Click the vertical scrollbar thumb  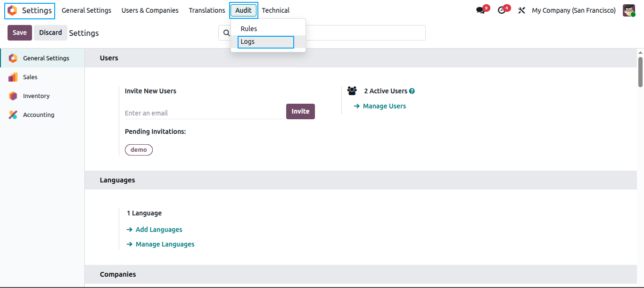click(x=640, y=72)
